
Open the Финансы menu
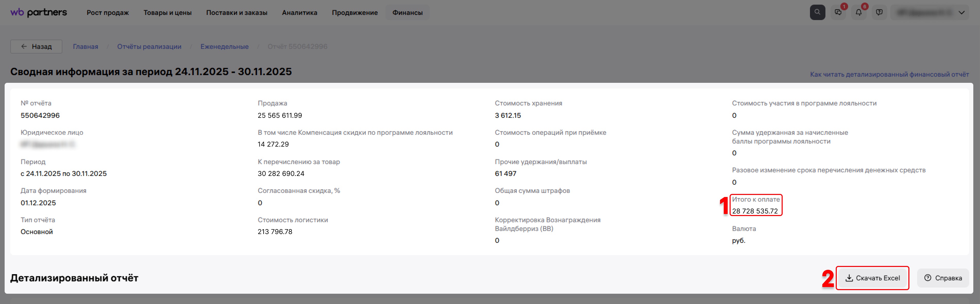click(408, 13)
